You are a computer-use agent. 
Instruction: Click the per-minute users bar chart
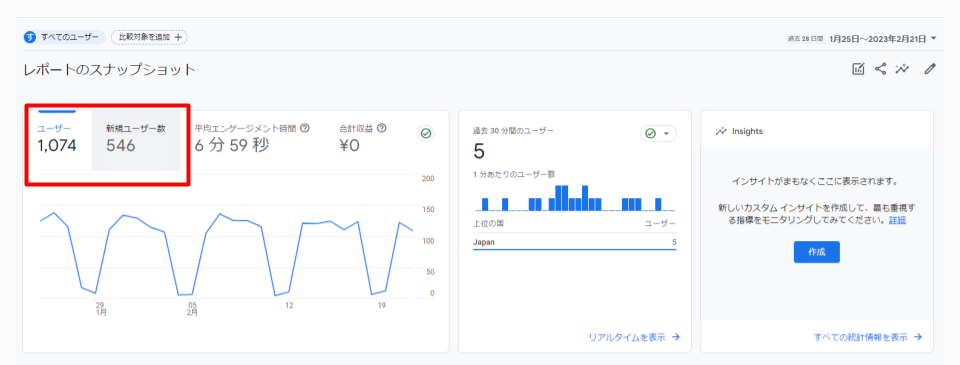pyautogui.click(x=574, y=198)
